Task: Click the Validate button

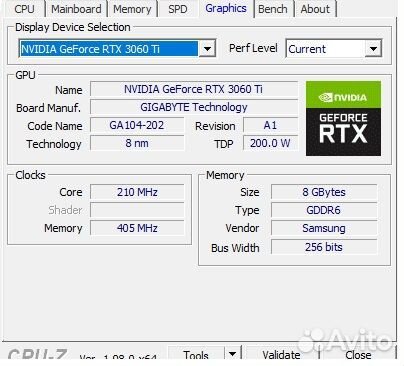Action: click(x=281, y=355)
